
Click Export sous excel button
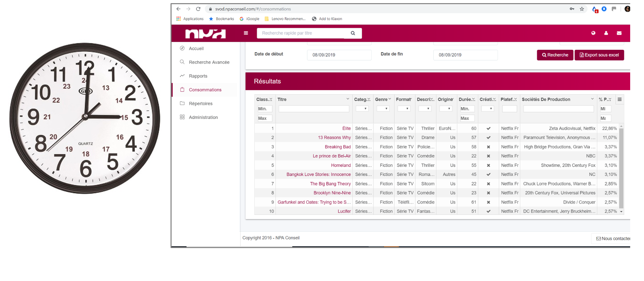click(x=599, y=55)
